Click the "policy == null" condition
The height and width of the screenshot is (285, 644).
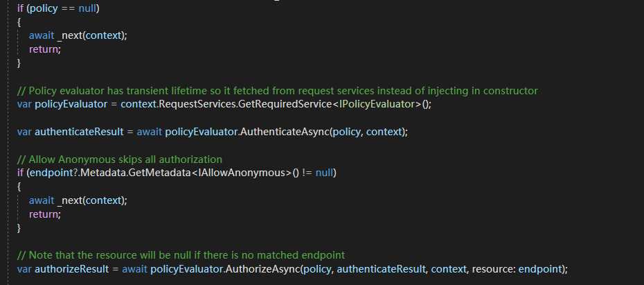coord(63,8)
